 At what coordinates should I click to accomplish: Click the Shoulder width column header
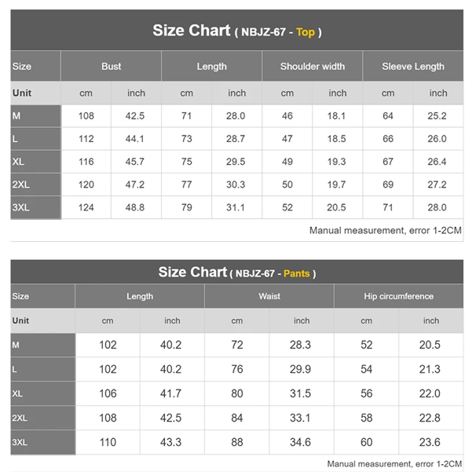click(x=312, y=67)
